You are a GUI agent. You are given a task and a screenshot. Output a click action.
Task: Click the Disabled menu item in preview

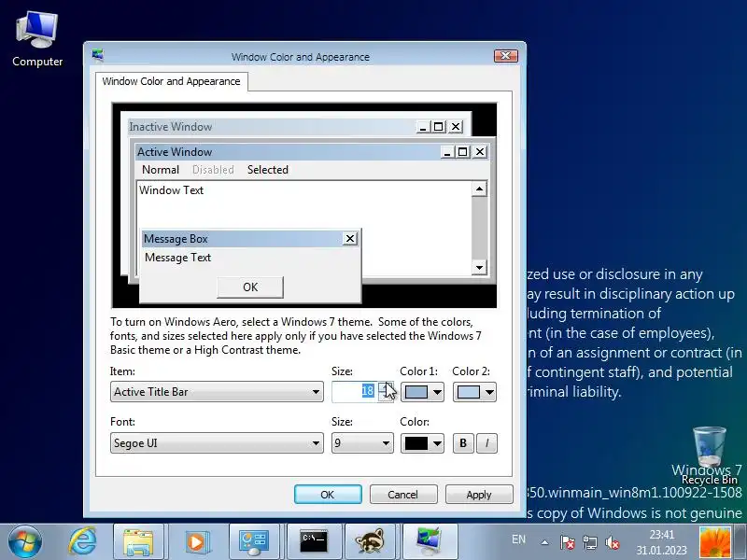pyautogui.click(x=213, y=170)
